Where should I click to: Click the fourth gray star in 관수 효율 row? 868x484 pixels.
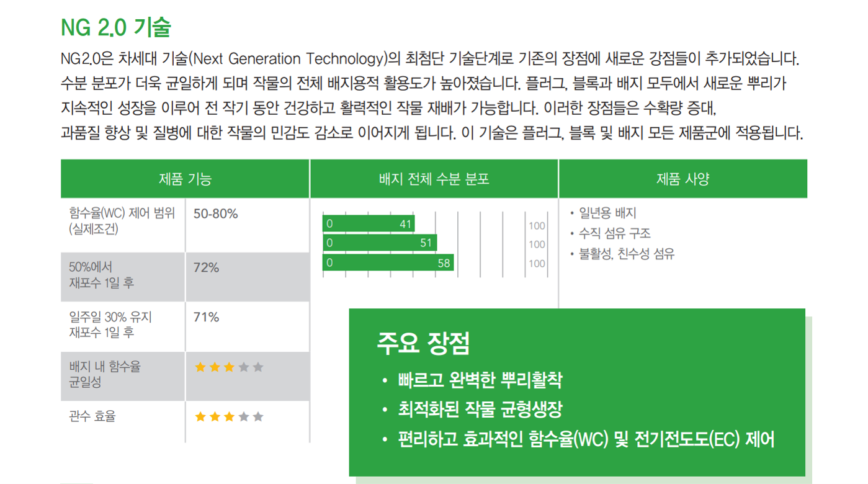(x=244, y=416)
